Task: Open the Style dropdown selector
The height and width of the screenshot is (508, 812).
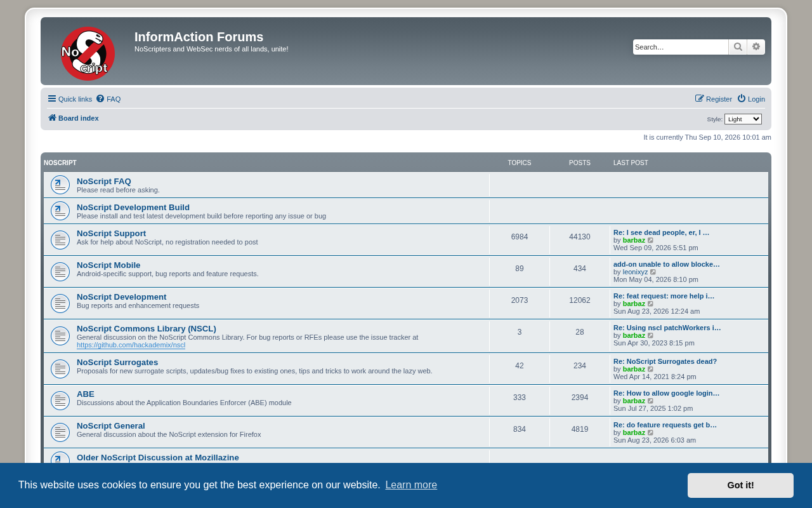Action: click(x=743, y=119)
